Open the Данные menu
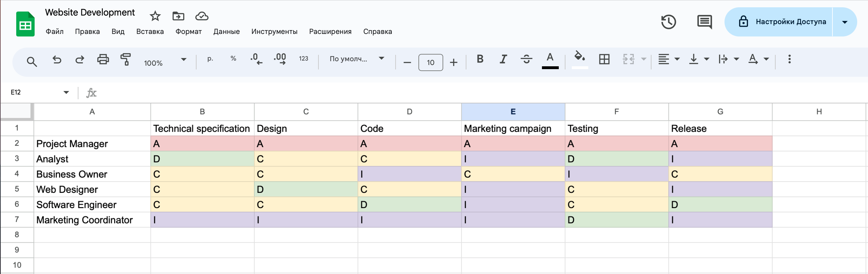This screenshot has height=274, width=868. (226, 31)
